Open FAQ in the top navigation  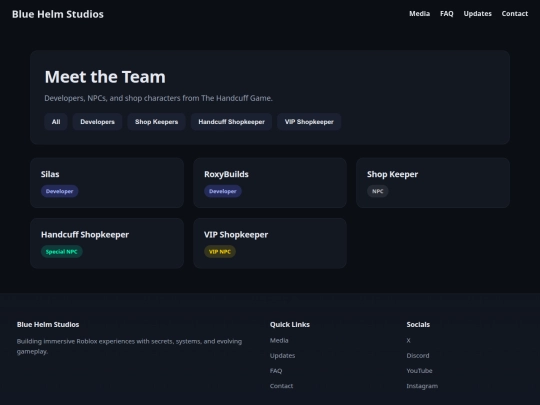point(447,14)
